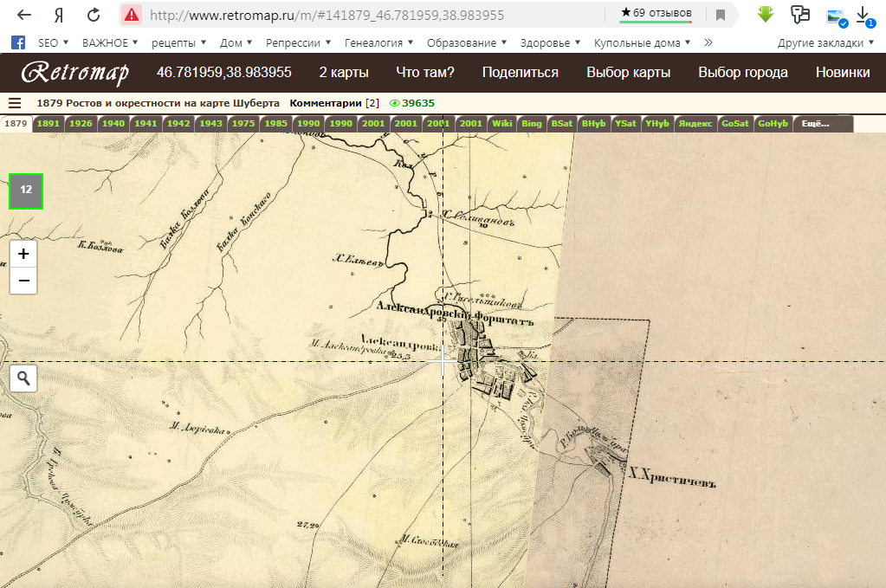
Task: Click the red site security warning triangle
Action: click(132, 15)
